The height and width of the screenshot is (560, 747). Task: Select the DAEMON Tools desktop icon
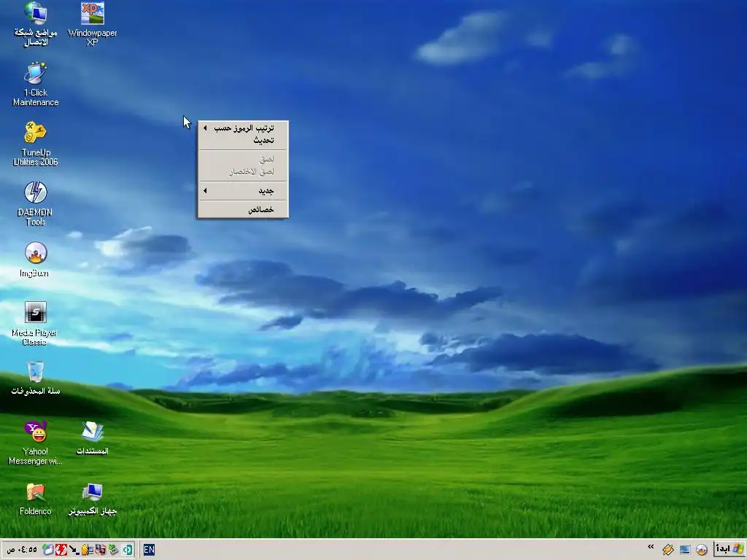tap(36, 204)
